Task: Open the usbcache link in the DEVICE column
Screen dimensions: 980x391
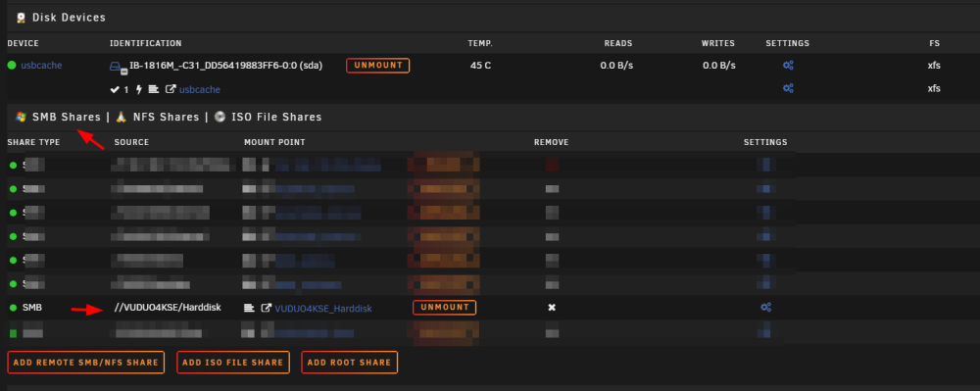Action: point(41,65)
